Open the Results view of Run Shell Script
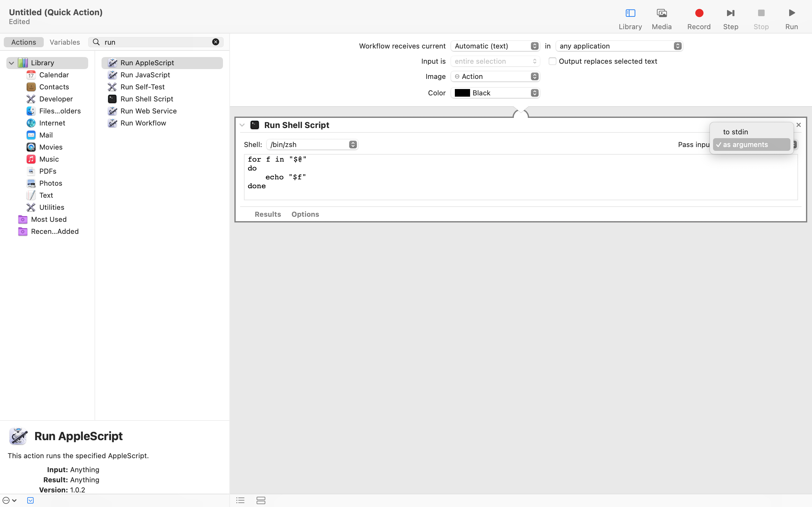 coord(267,214)
